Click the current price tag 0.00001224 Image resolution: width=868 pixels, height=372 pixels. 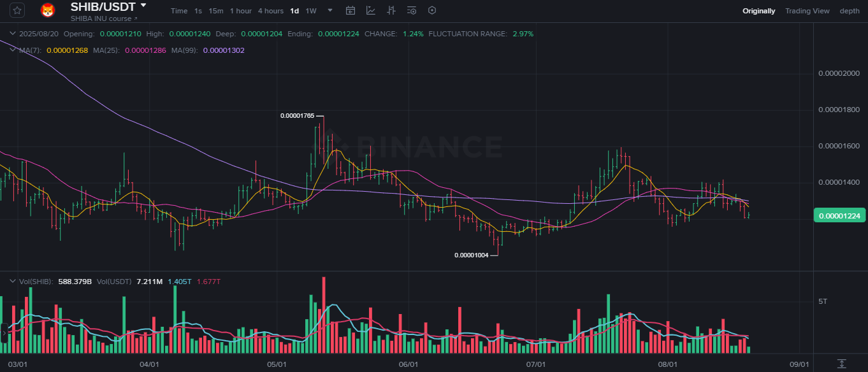click(x=839, y=216)
